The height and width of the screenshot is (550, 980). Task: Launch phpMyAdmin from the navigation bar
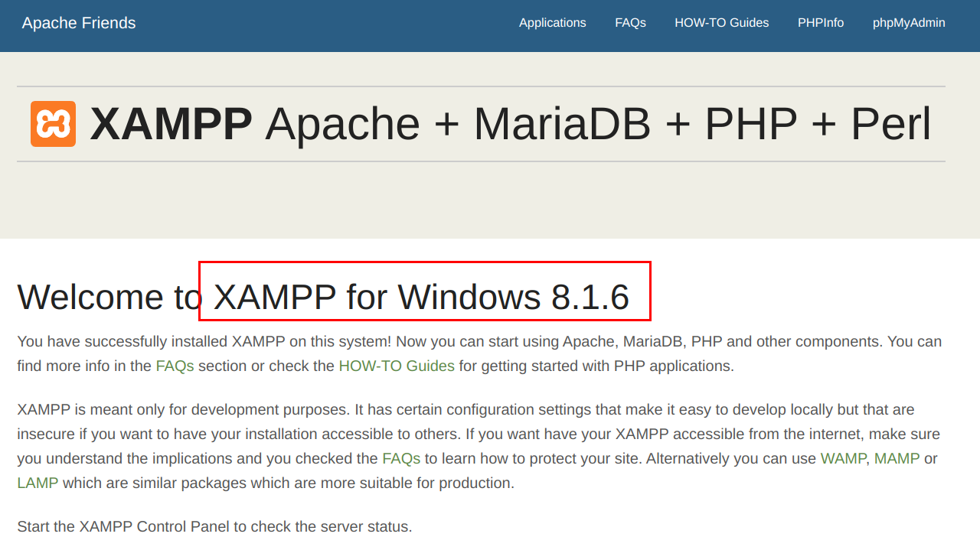point(909,23)
